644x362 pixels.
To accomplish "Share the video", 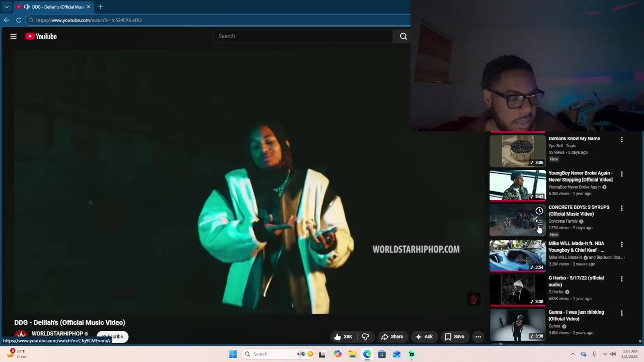I will tap(392, 337).
